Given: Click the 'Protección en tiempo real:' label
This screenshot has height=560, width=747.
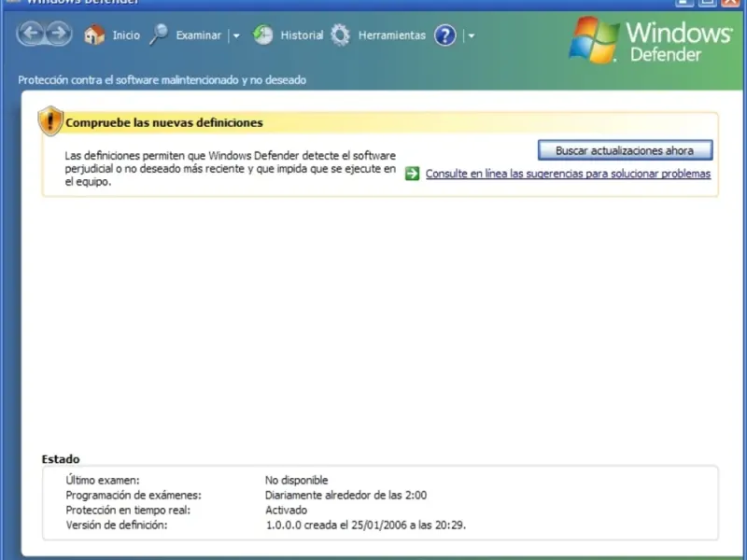Looking at the screenshot, I should (128, 510).
